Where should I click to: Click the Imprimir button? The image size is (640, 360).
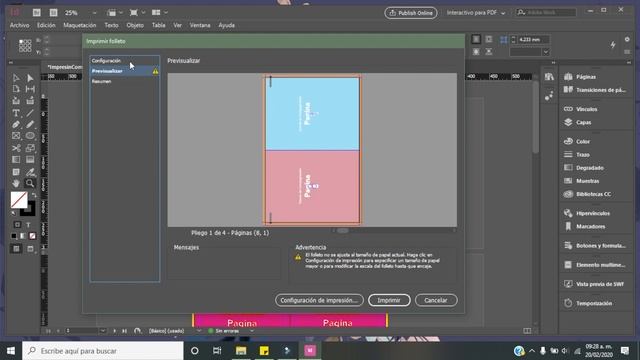click(x=389, y=300)
